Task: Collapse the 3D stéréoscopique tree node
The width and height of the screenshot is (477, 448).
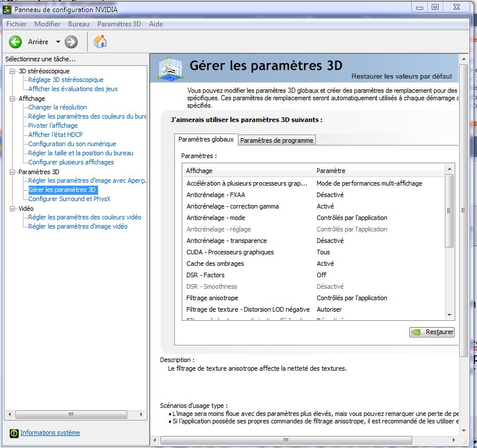Action: (x=13, y=71)
